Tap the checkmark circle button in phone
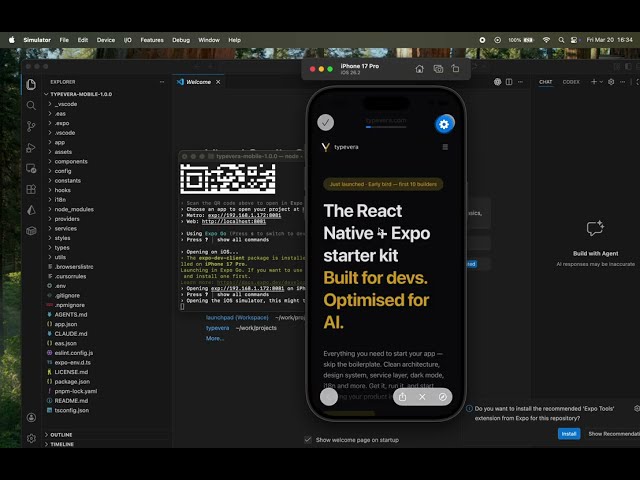640x480 pixels. pyautogui.click(x=325, y=122)
